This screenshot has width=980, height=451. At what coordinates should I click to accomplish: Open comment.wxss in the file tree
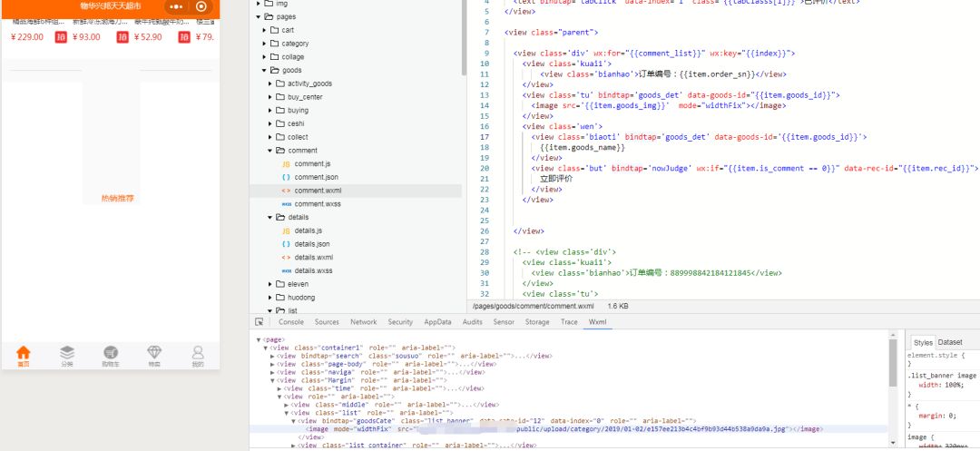(318, 204)
